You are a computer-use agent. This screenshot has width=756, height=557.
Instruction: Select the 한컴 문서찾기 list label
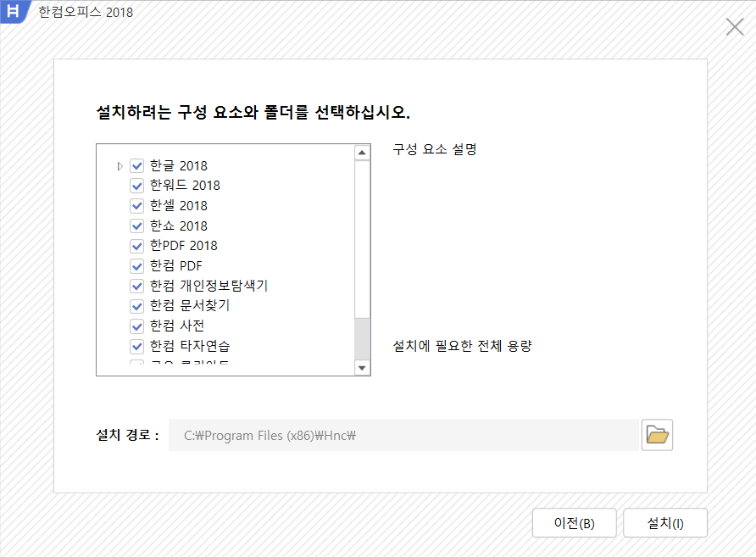190,306
